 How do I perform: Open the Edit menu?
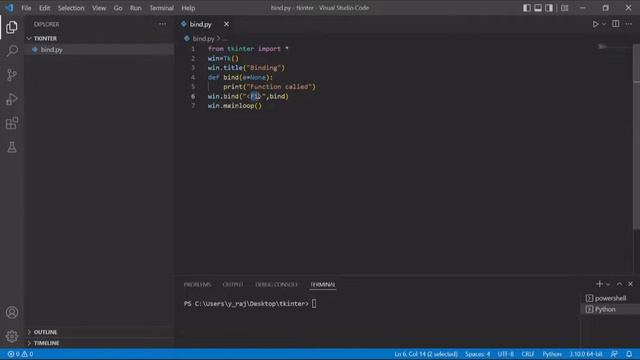tap(44, 8)
